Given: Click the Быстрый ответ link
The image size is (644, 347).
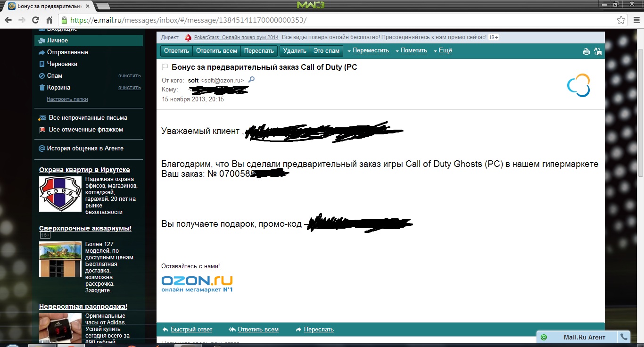Looking at the screenshot, I should (x=191, y=330).
